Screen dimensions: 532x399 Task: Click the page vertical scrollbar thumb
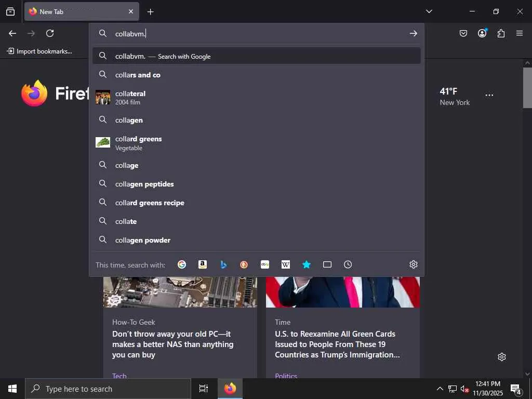click(527, 87)
